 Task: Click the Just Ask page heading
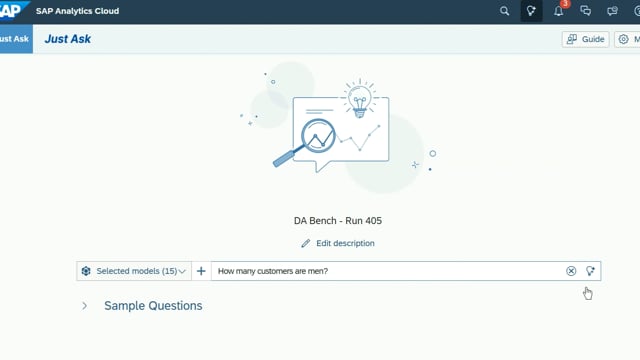coord(68,39)
